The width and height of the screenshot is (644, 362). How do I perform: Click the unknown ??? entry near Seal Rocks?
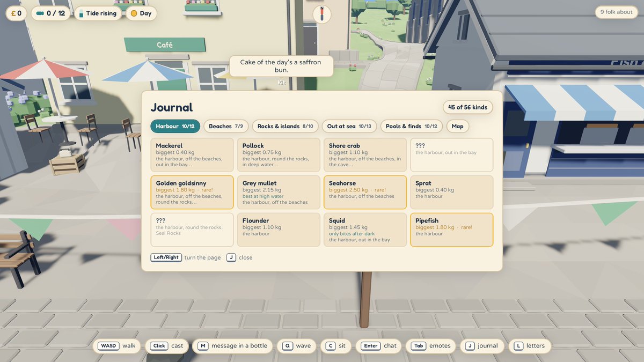[x=192, y=230]
